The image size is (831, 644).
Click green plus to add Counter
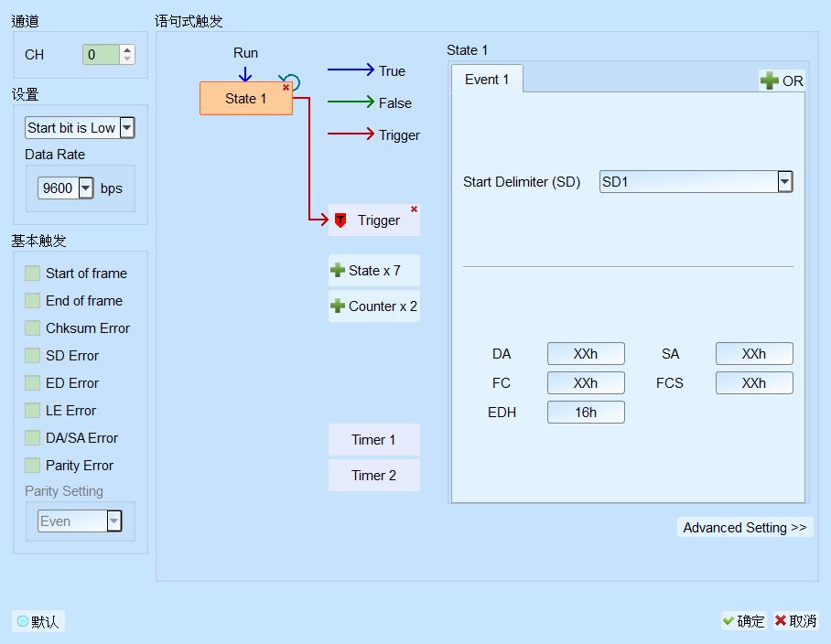[x=338, y=306]
